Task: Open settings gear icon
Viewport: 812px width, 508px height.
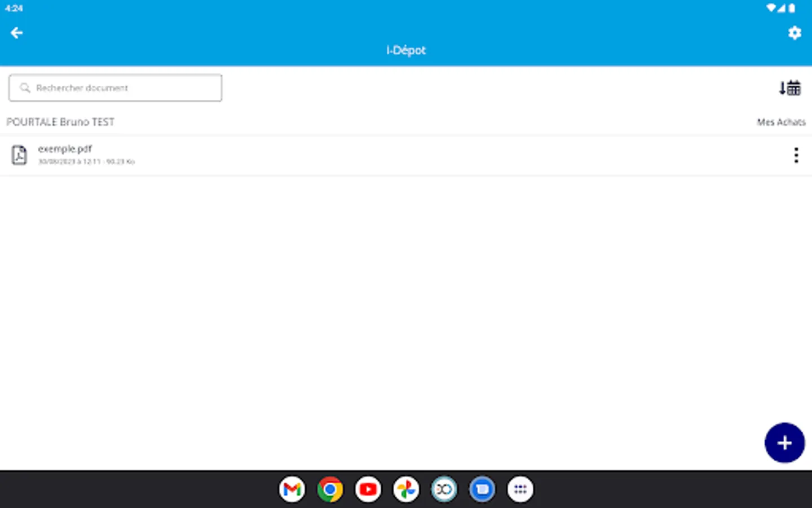Action: coord(795,33)
